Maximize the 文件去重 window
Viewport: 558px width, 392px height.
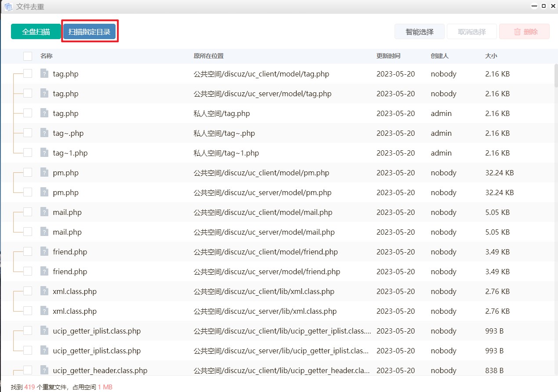pos(544,6)
